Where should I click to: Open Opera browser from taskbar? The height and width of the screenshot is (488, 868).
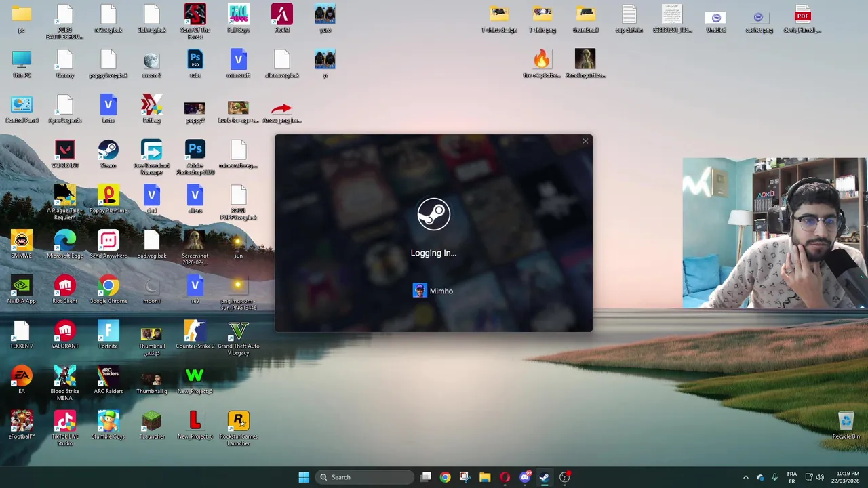[505, 477]
